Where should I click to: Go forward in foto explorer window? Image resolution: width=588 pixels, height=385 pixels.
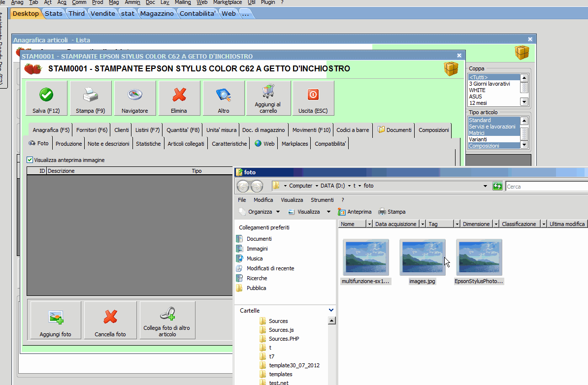click(x=257, y=186)
